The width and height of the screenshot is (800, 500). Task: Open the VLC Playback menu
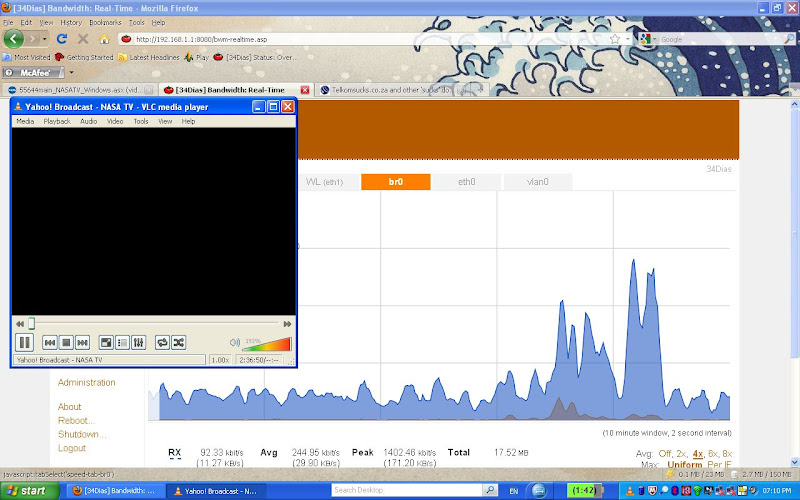(57, 121)
